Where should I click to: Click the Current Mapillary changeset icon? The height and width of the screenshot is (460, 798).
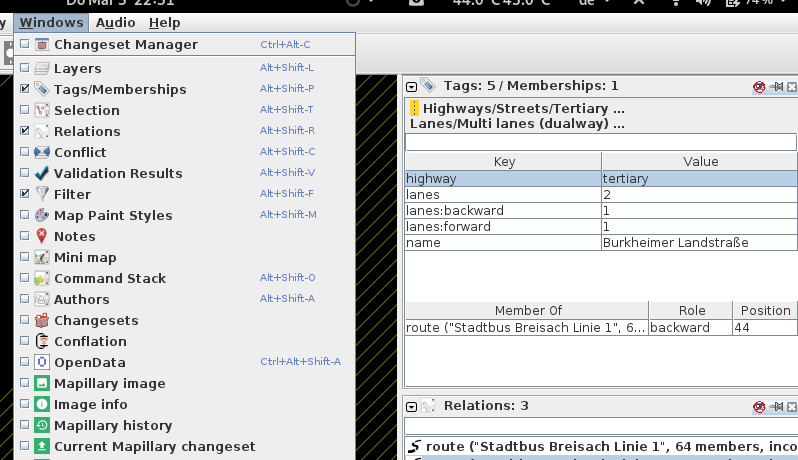tap(42, 446)
